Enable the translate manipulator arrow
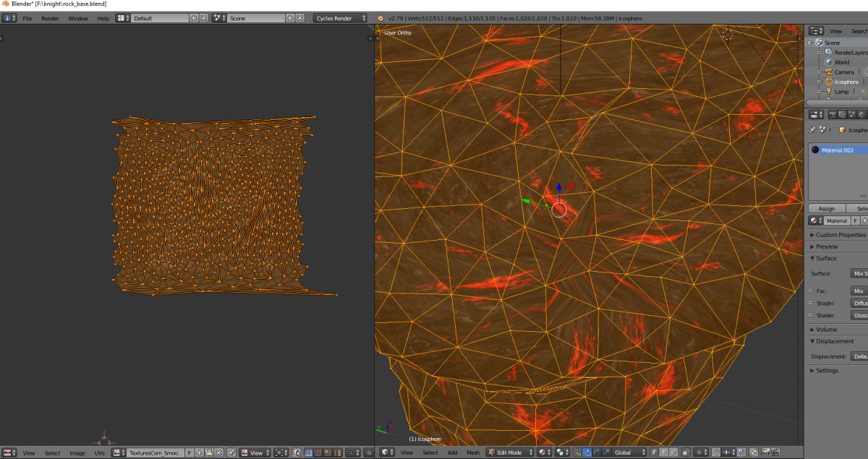 click(587, 452)
